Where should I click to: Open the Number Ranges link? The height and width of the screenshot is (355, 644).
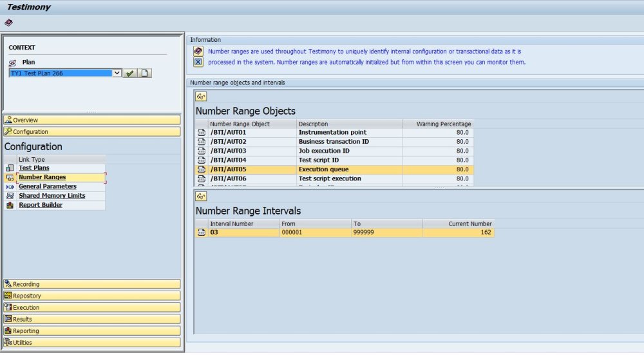pos(43,177)
